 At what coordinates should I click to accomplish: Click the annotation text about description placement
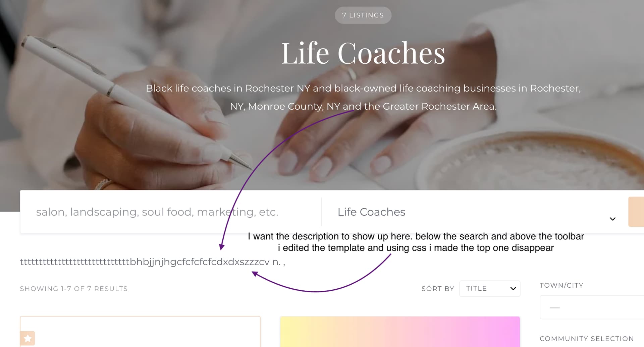click(x=416, y=242)
